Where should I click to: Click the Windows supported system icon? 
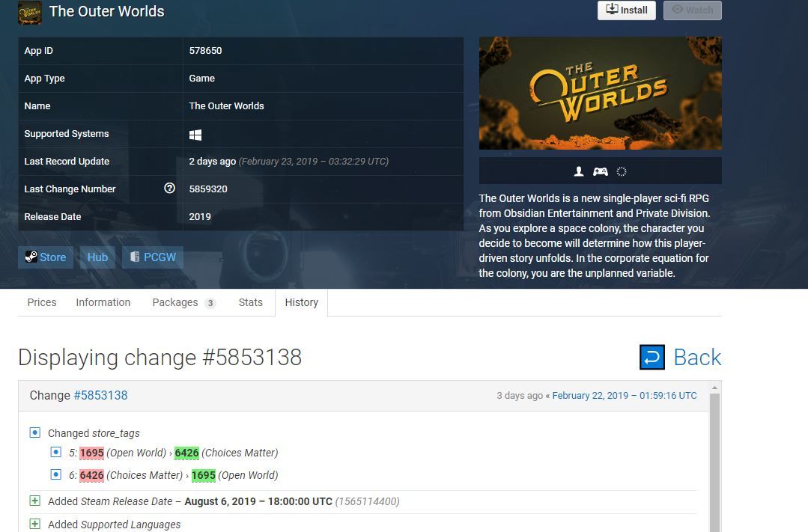coord(195,135)
